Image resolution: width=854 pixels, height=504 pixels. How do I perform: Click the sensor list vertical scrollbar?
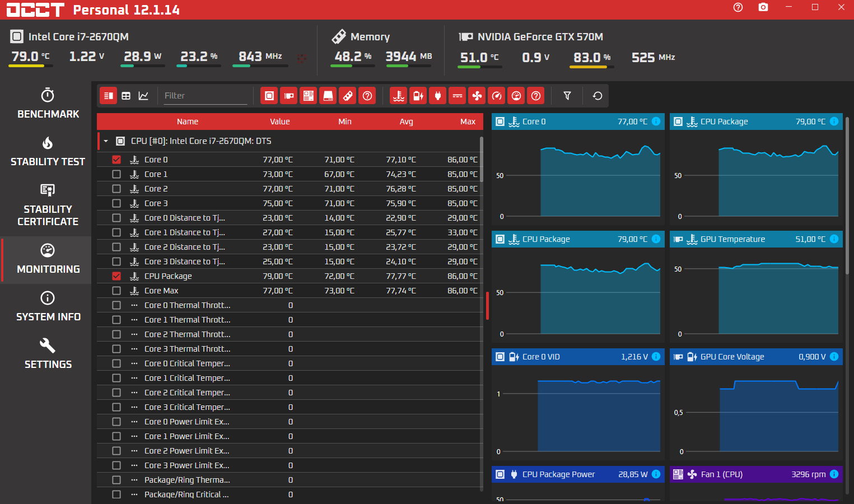tap(482, 160)
